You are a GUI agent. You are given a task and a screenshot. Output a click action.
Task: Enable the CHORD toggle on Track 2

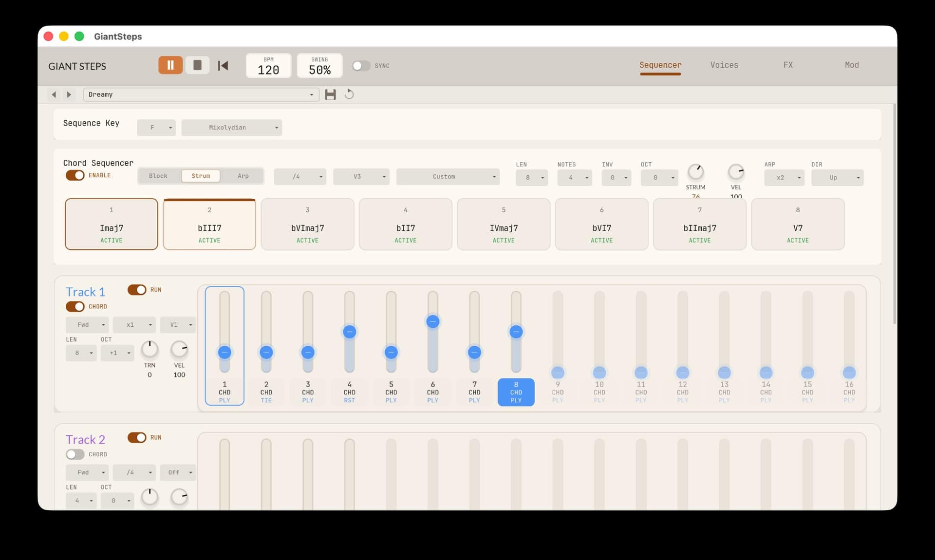(75, 454)
